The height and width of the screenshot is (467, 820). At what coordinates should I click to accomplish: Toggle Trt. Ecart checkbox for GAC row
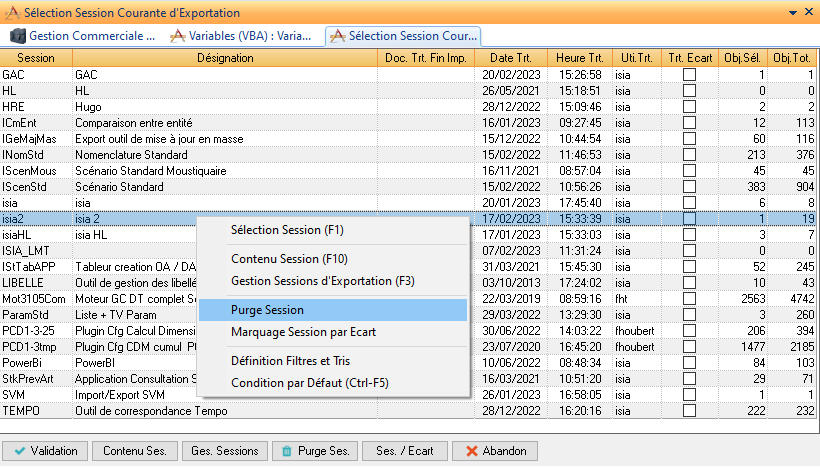[x=689, y=75]
